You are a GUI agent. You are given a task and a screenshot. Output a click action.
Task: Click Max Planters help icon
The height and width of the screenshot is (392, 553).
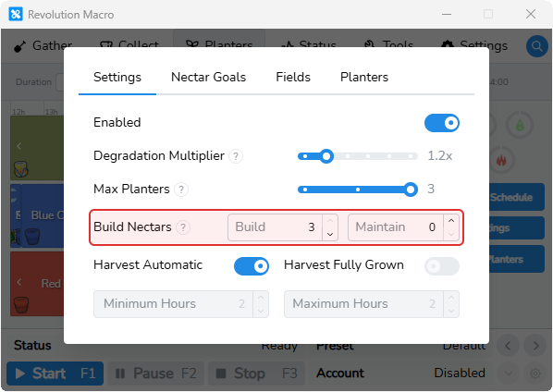(181, 190)
